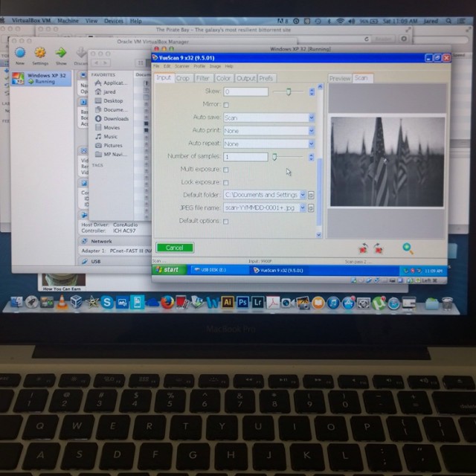This screenshot has width=476, height=476.
Task: Click the Skew stepper arrows
Action: pyautogui.click(x=312, y=91)
